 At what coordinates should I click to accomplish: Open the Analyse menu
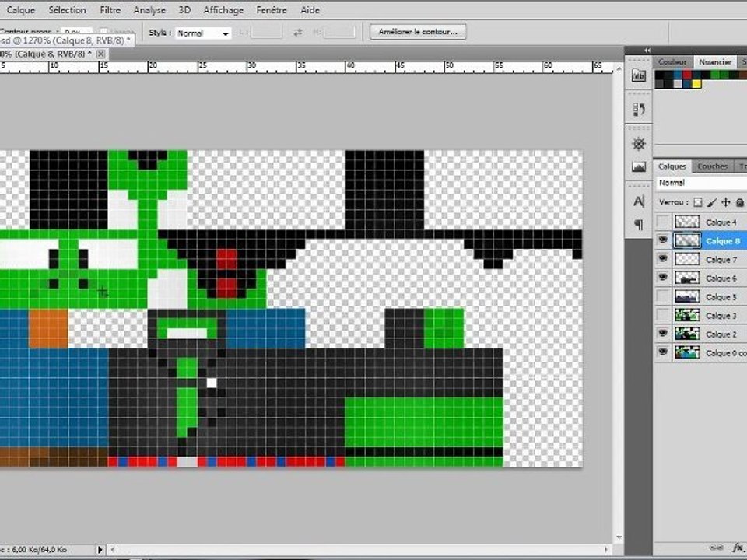(149, 10)
